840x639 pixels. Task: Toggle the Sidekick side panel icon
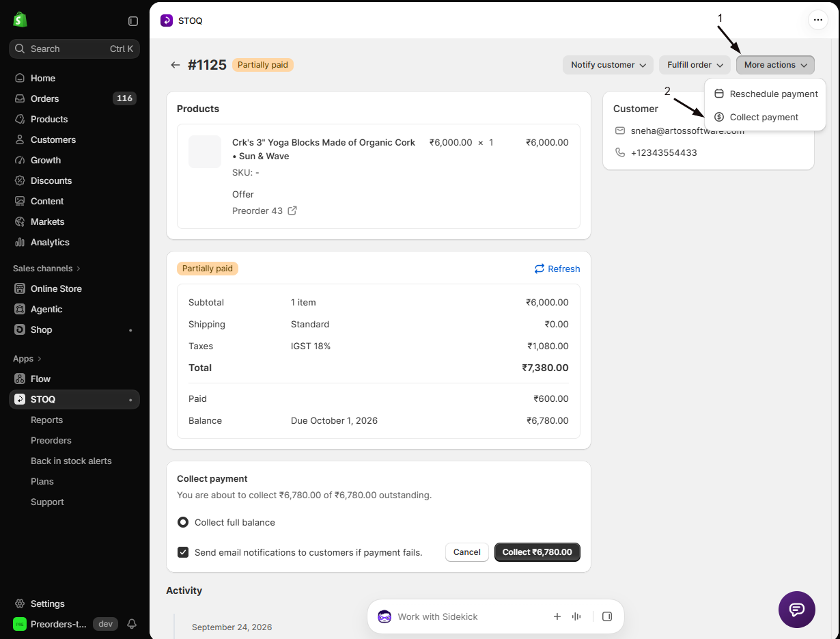[607, 616]
